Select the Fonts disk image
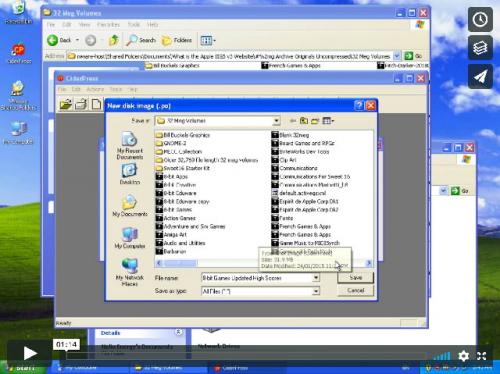Screen dimensions: 500x374 (x=282, y=218)
